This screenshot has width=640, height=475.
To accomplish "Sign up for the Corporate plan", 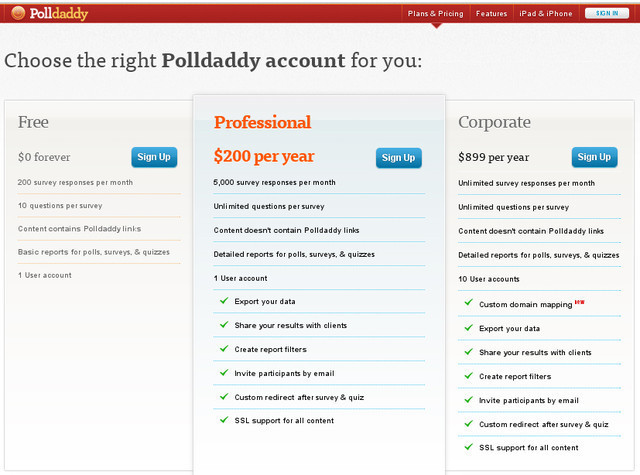I will click(594, 157).
